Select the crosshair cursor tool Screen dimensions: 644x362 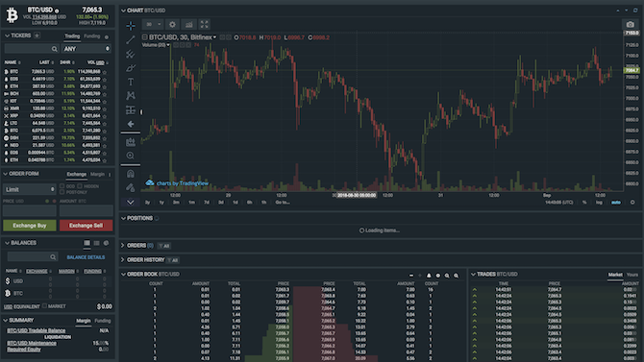(131, 26)
